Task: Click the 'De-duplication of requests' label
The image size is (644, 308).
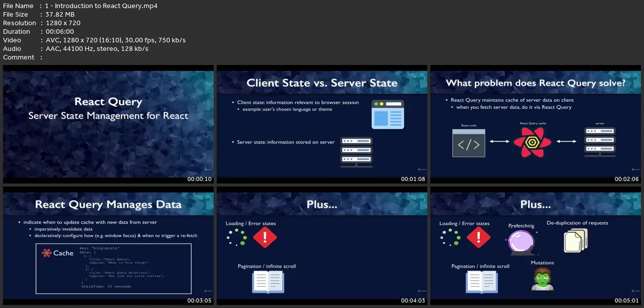Action: 577,223
